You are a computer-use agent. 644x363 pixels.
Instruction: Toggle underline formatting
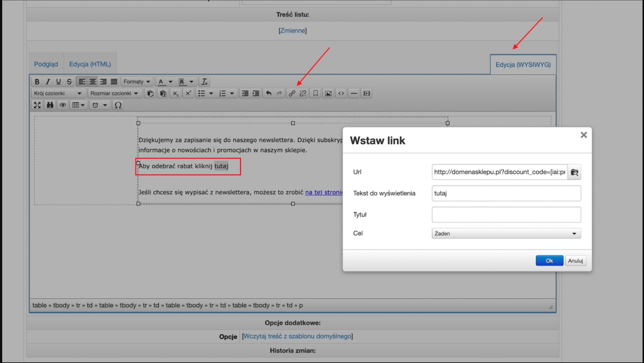pos(58,82)
